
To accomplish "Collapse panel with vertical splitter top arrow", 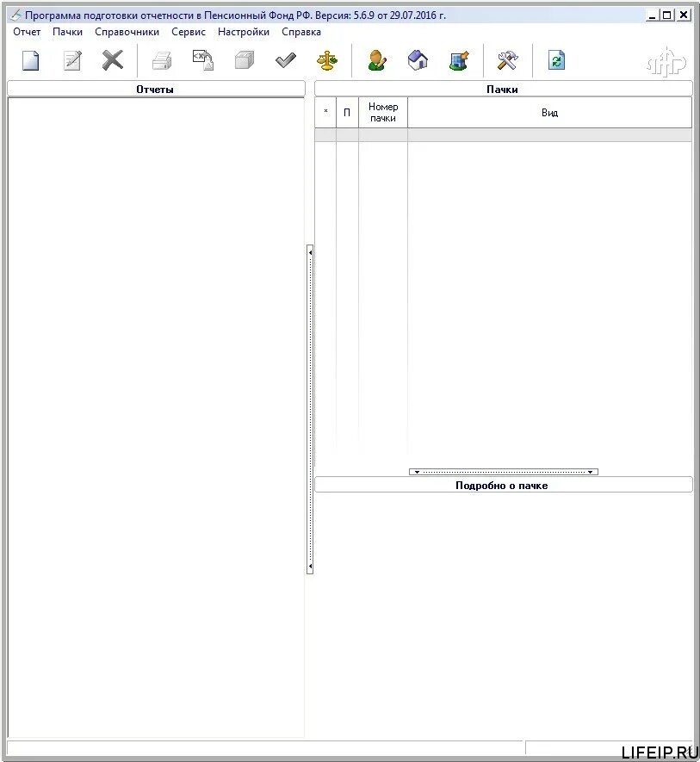I will click(310, 252).
